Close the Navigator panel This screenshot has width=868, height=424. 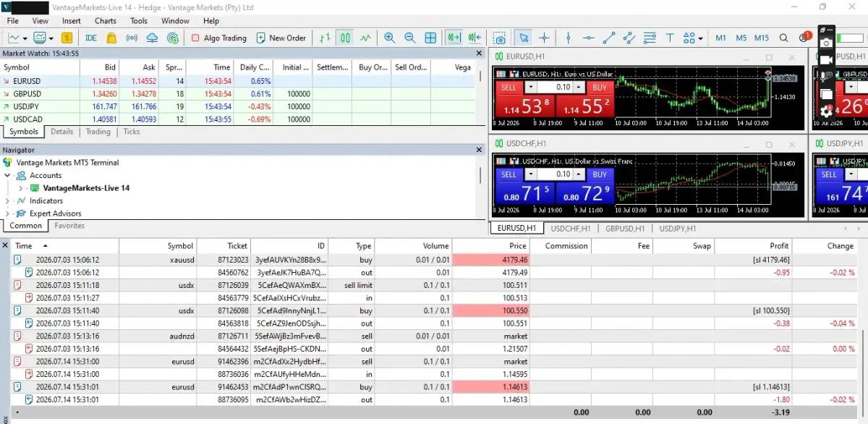(x=479, y=150)
